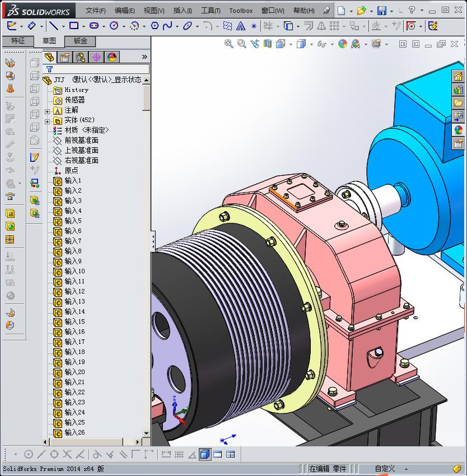
Task: Click the Offset Entities tool
Action: [308, 26]
